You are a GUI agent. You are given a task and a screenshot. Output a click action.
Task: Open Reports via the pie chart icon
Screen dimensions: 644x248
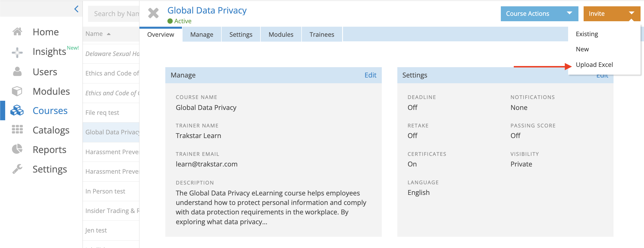[17, 149]
